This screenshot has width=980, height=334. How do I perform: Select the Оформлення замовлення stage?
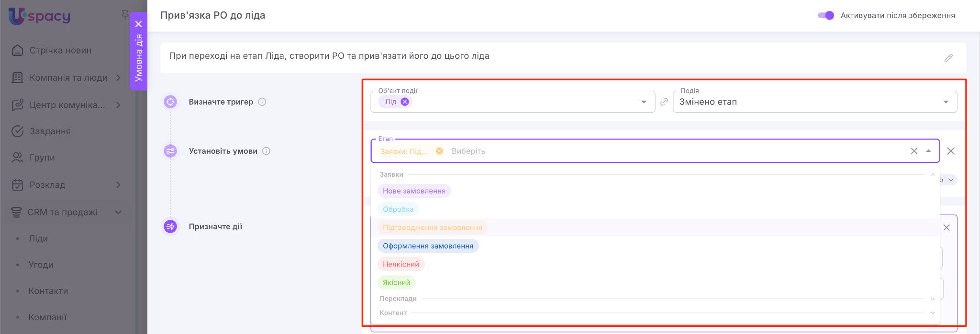(428, 246)
